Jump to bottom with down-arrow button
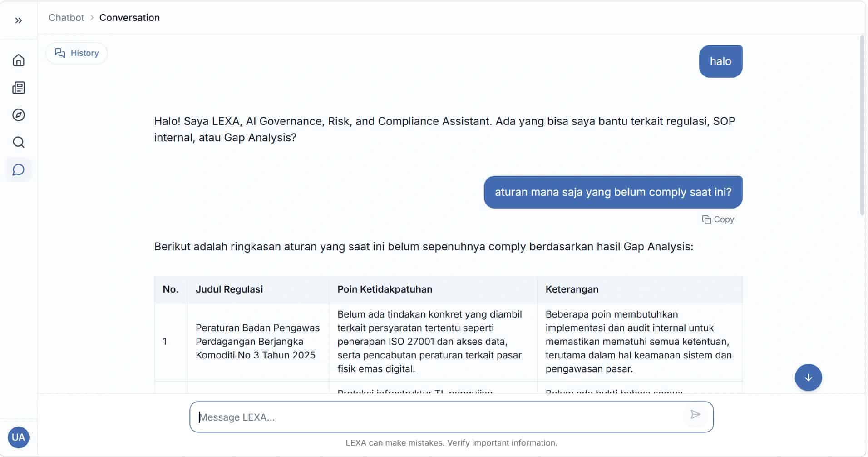This screenshot has width=868, height=457. (808, 378)
